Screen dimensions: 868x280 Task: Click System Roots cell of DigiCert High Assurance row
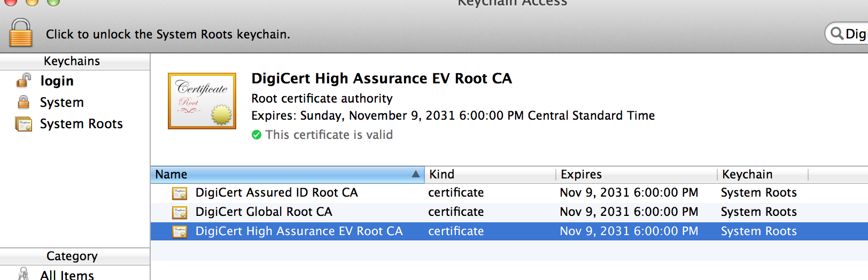pos(759,231)
